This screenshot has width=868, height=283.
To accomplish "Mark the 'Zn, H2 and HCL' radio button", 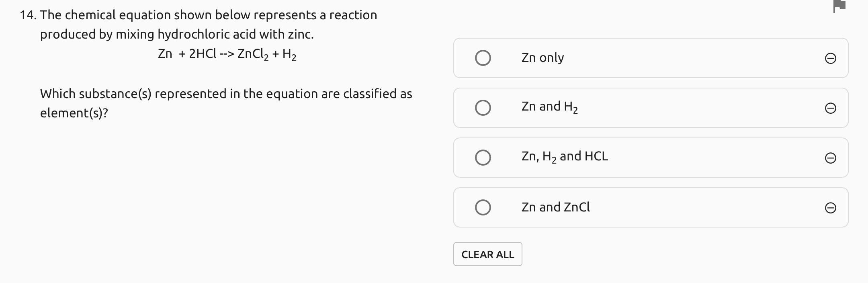I will 483,158.
